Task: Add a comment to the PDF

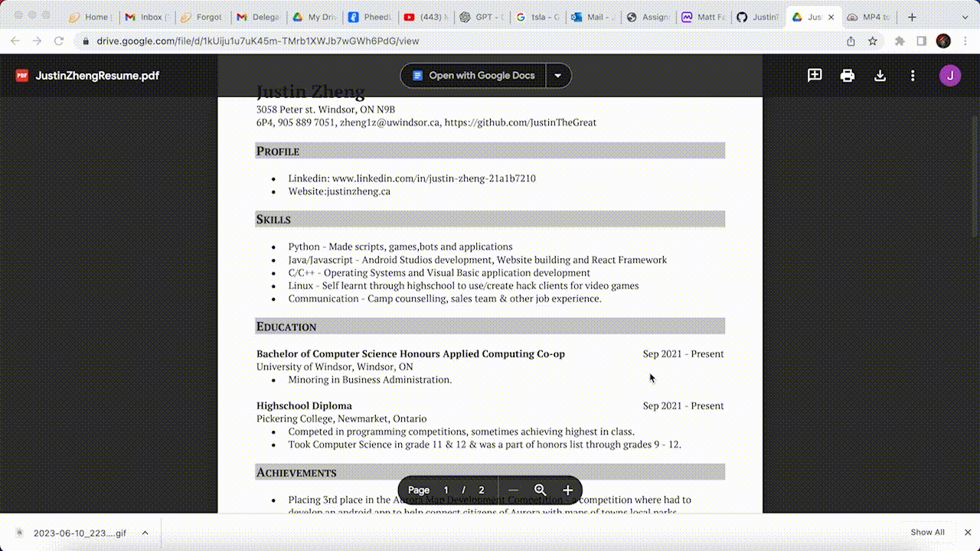Action: 815,75
